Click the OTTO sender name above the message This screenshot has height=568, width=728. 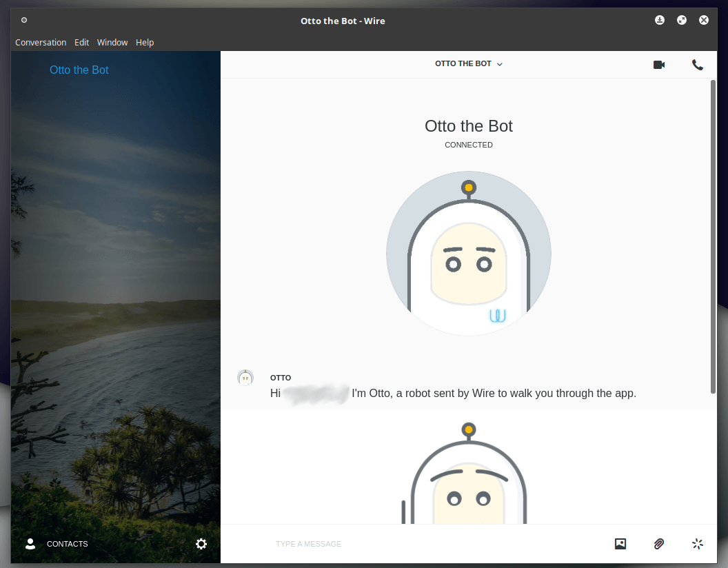coord(281,378)
